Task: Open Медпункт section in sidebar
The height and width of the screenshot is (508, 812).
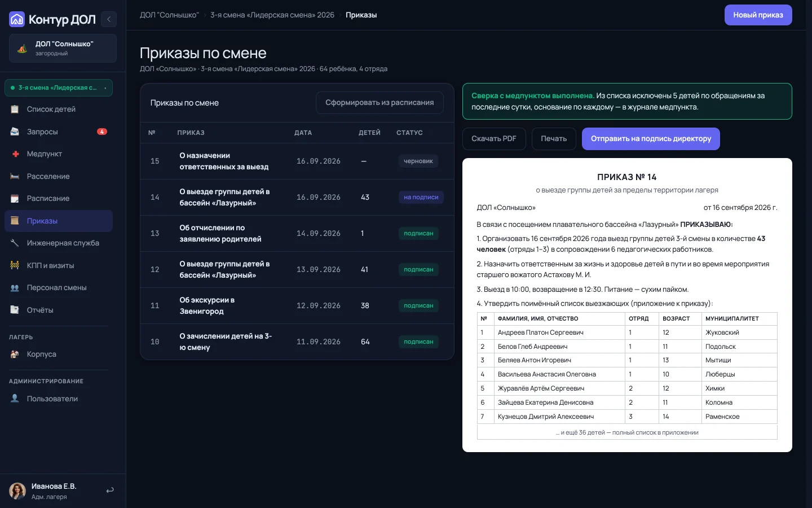Action: (59, 154)
